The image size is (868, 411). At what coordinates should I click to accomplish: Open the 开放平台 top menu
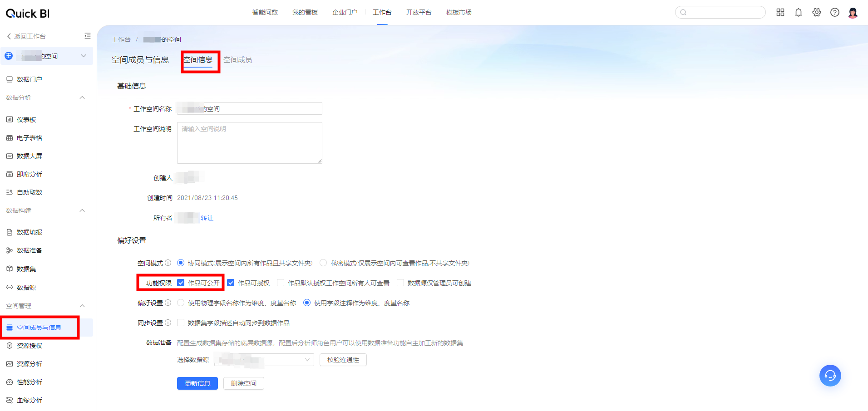point(419,12)
